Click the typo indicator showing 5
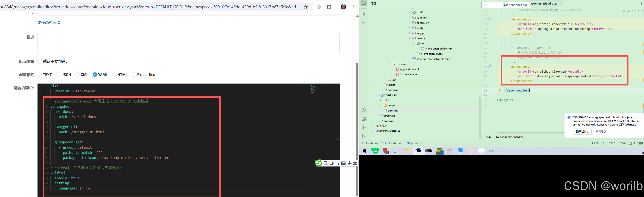 point(633,11)
